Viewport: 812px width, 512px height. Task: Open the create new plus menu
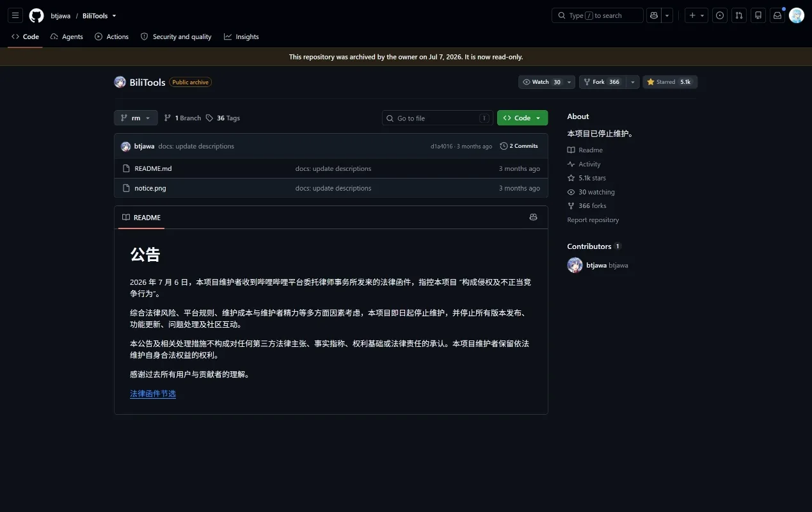coord(696,15)
